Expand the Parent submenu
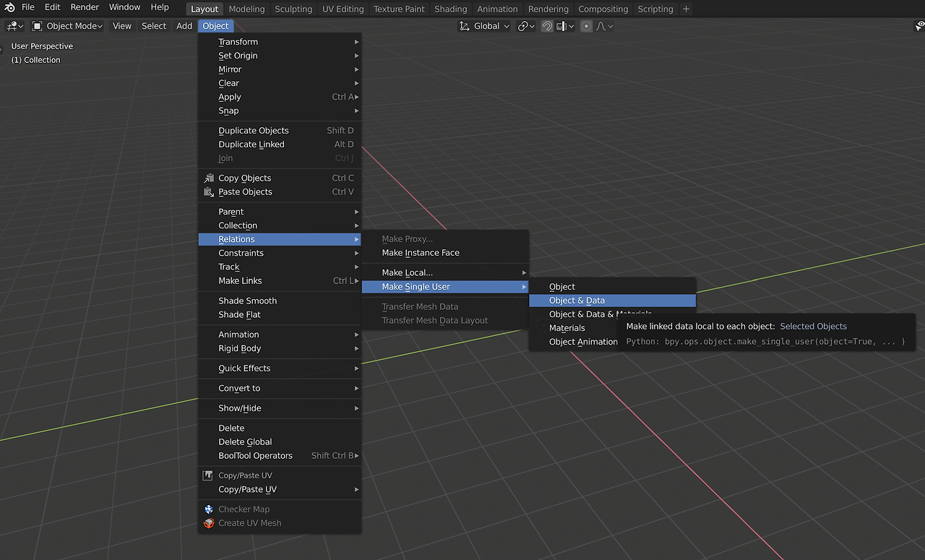The width and height of the screenshot is (925, 560). [280, 212]
